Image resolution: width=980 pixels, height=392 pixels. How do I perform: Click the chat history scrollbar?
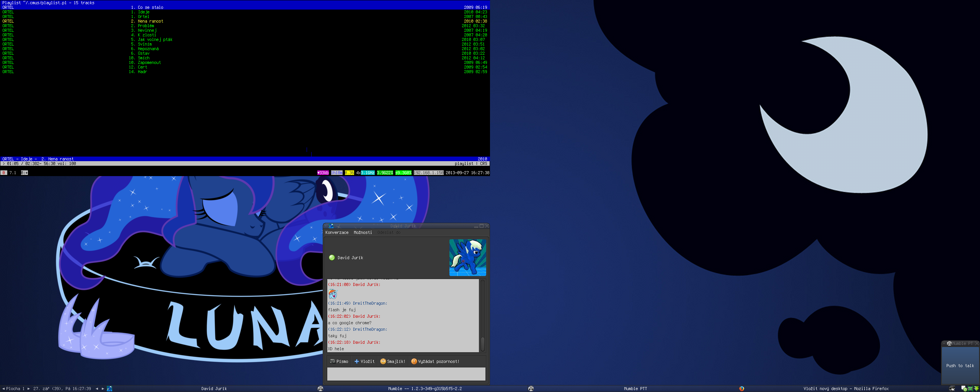483,315
